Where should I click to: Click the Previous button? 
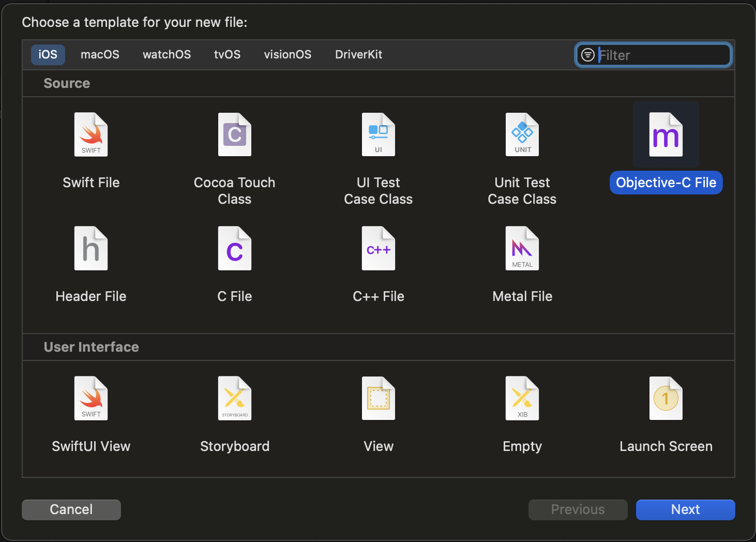578,509
